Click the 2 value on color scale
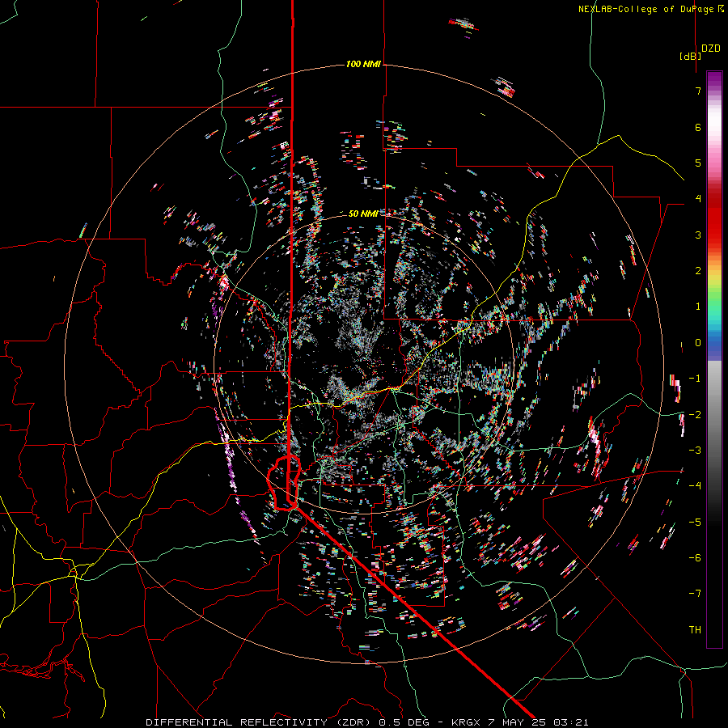 698,271
